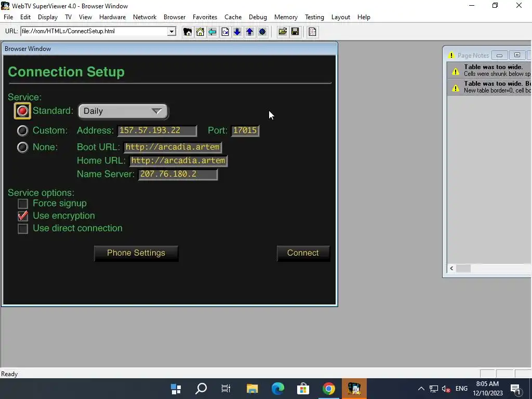This screenshot has height=399, width=532.
Task: Click warning icon beside 'Cells were shrunk' note
Action: point(456,71)
